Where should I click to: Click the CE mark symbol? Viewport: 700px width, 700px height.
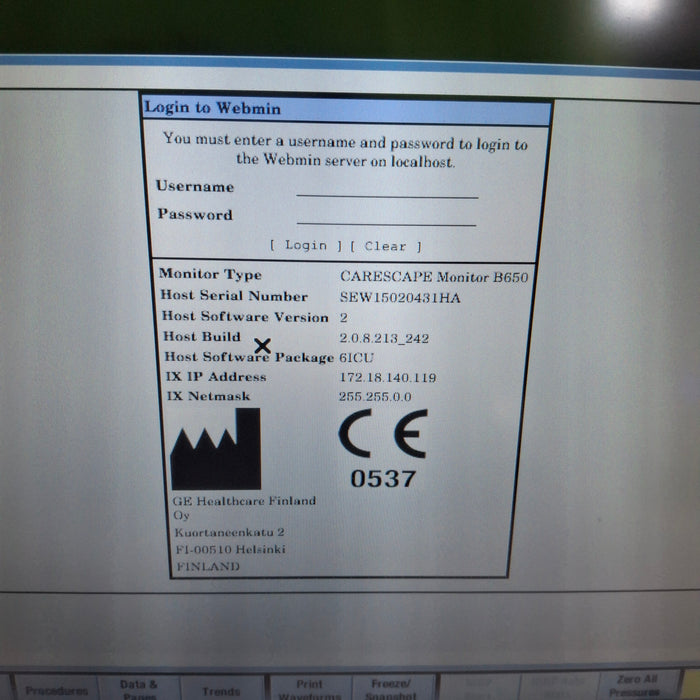(x=383, y=433)
